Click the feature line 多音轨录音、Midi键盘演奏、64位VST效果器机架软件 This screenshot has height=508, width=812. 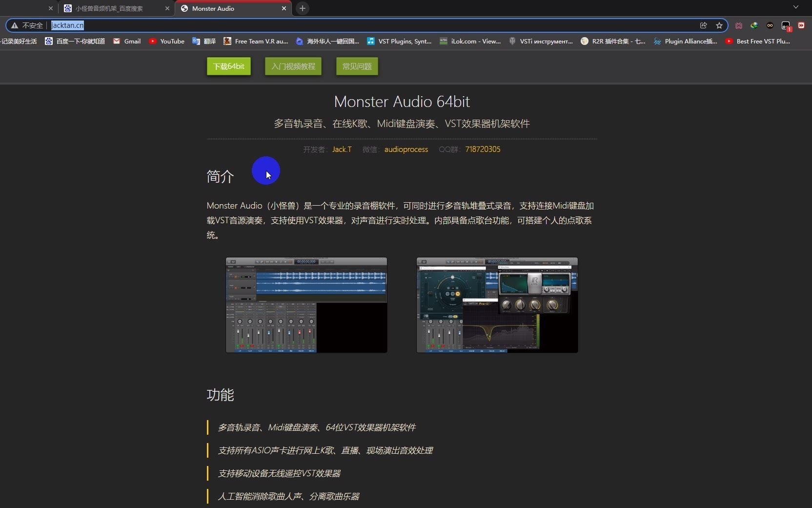coord(317,427)
